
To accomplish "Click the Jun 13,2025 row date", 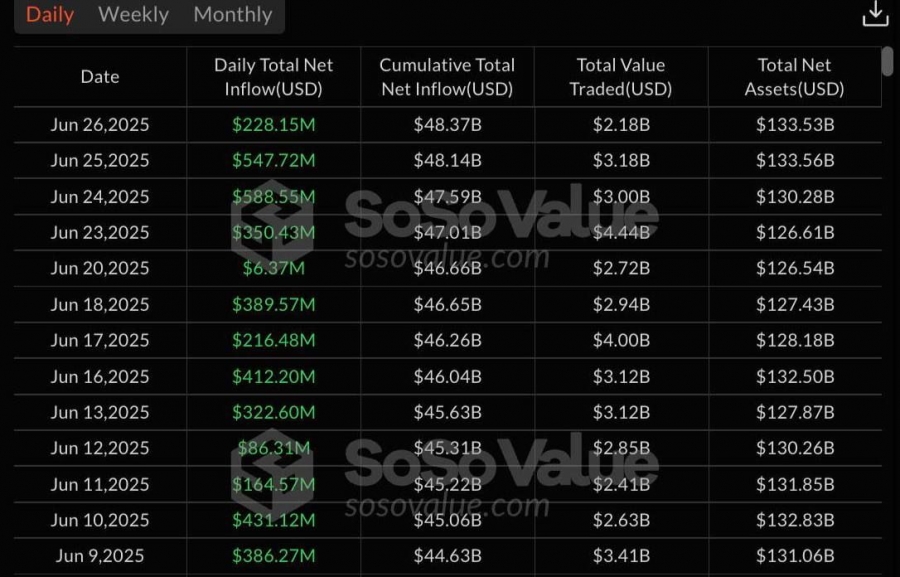I will pos(100,412).
